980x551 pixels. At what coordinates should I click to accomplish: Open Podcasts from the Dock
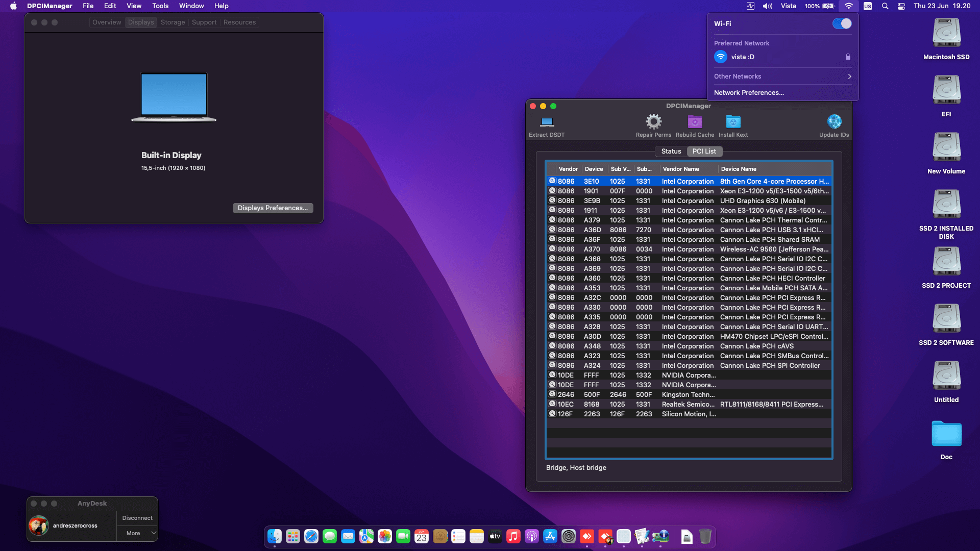(532, 536)
